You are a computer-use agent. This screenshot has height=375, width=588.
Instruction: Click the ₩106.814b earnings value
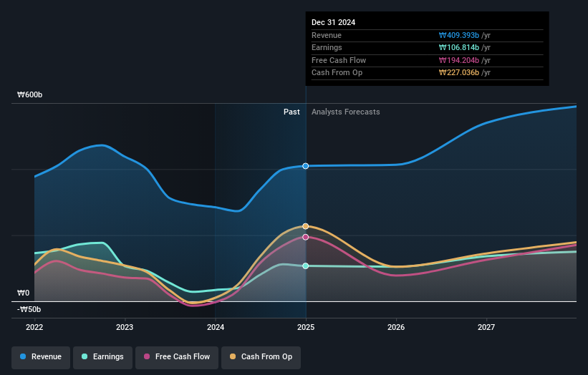(459, 47)
